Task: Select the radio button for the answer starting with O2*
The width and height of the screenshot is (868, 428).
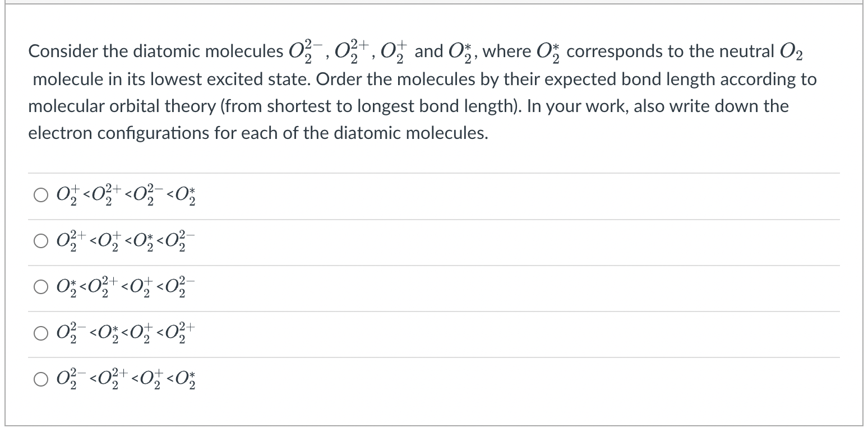Action: coord(40,289)
